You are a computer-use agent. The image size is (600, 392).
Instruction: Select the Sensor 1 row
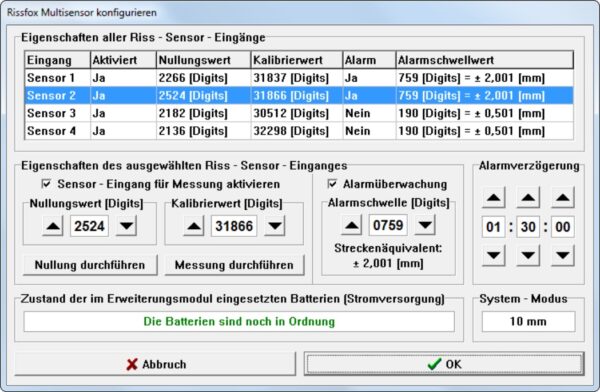click(x=299, y=78)
